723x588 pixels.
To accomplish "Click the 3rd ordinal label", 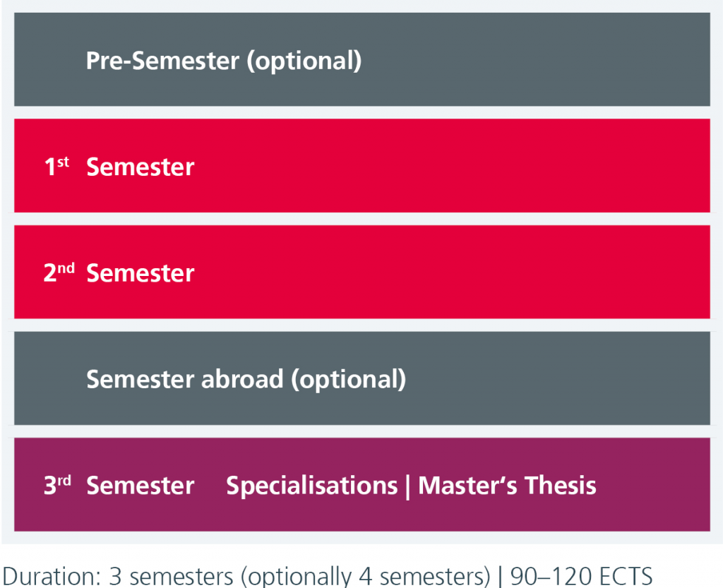I will click(x=58, y=485).
